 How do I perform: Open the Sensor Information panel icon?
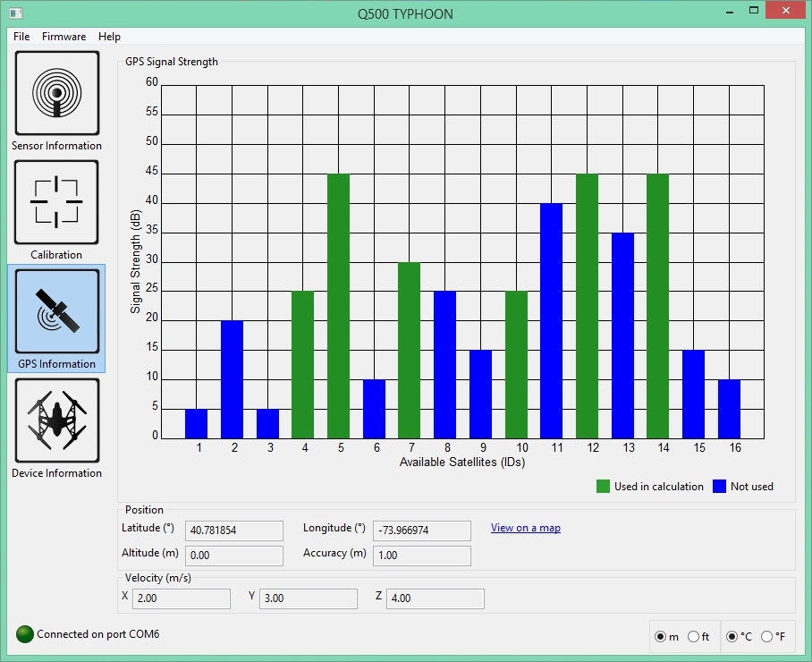[57, 93]
